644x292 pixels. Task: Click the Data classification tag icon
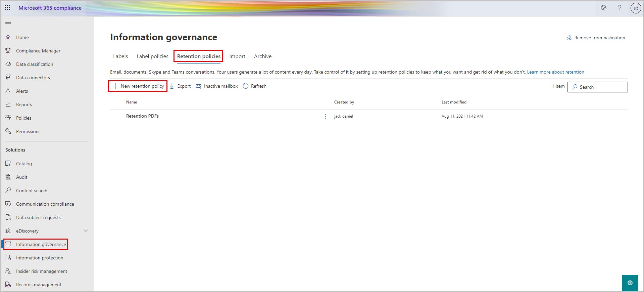coord(8,64)
